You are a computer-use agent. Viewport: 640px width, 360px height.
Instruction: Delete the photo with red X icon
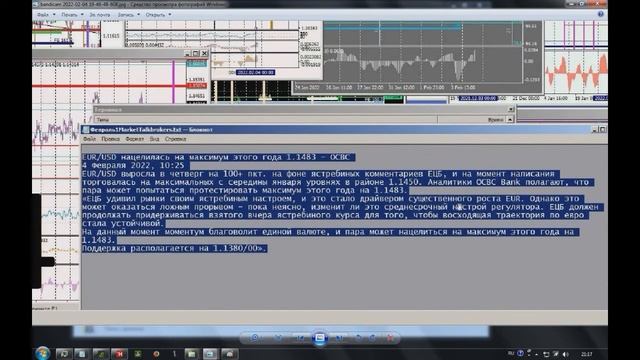pyautogui.click(x=390, y=338)
